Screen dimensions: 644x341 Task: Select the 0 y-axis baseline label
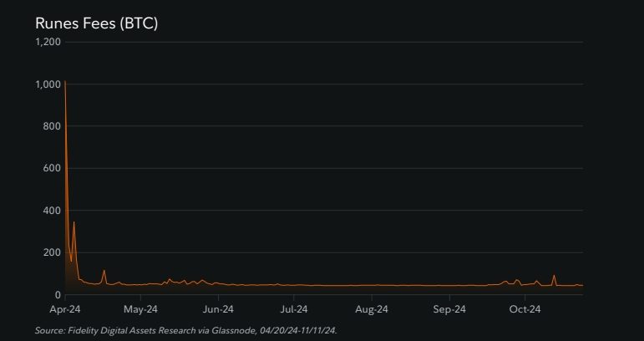[x=58, y=295]
